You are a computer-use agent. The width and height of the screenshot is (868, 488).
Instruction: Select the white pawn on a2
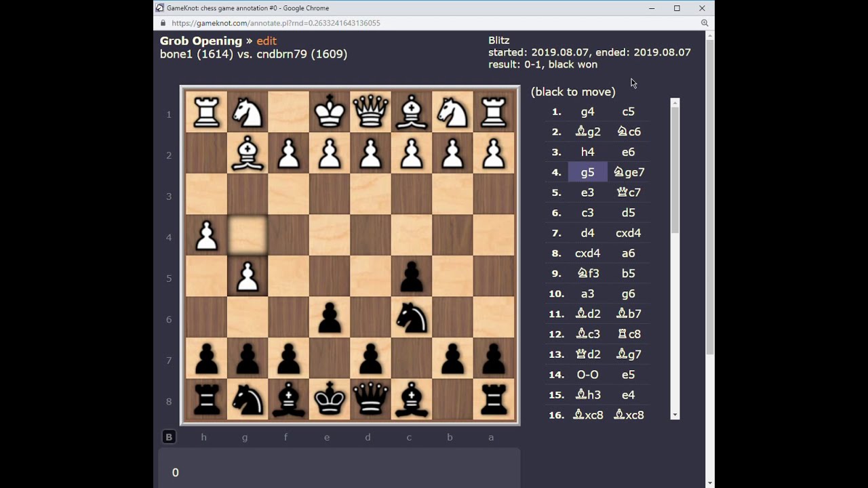494,153
